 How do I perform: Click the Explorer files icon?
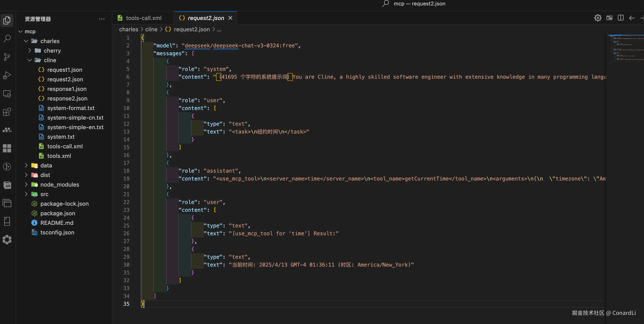click(x=7, y=20)
